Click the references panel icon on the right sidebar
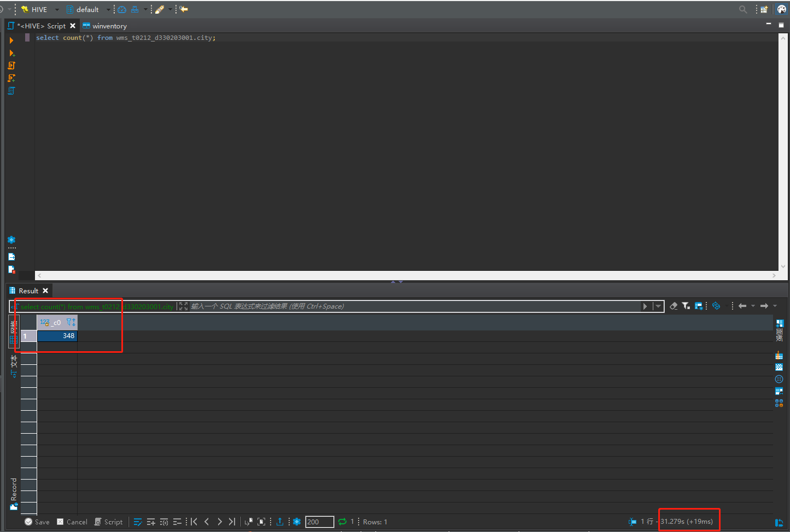 779,403
